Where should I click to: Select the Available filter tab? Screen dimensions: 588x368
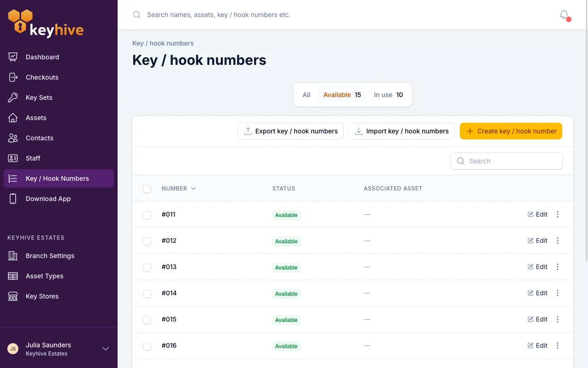pos(342,95)
